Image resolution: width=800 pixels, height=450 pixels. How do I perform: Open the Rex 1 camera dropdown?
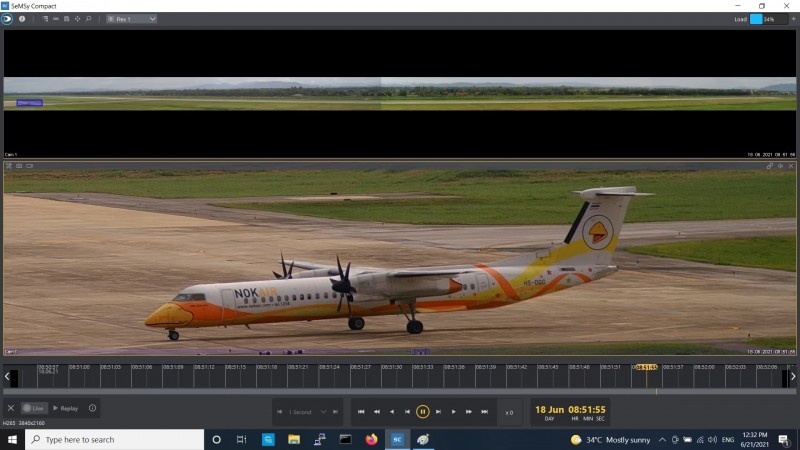coord(131,19)
